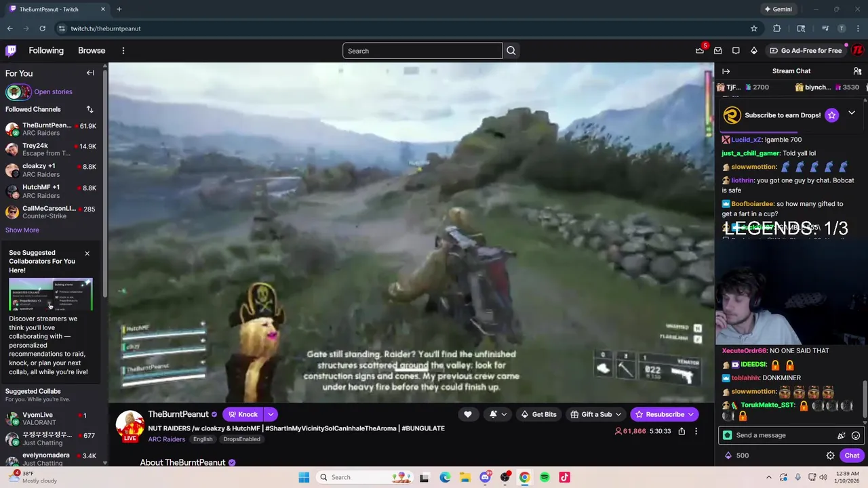Viewport: 868px width, 488px height.
Task: Open Discord from the taskbar
Action: [485, 477]
